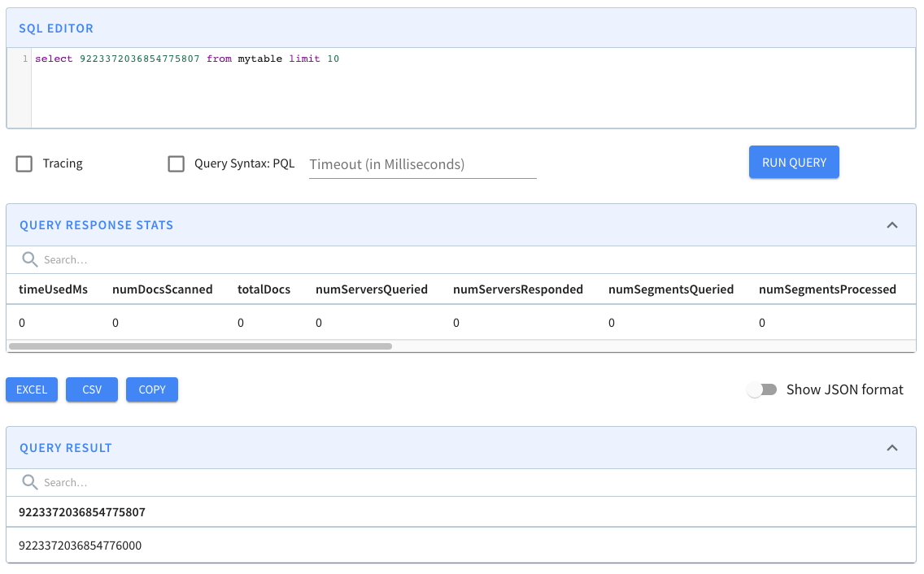924x574 pixels.
Task: Click the numServersResponded column header
Action: click(518, 289)
